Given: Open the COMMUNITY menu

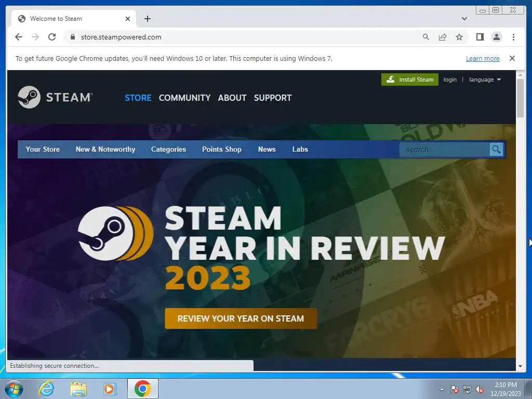Looking at the screenshot, I should point(184,98).
